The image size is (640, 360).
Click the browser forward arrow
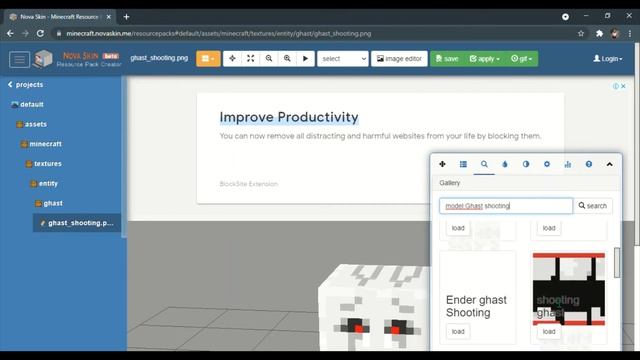click(25, 33)
